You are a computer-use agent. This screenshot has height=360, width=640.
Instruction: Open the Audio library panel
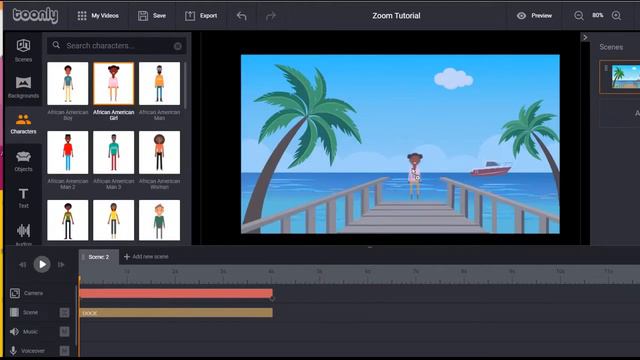23,233
